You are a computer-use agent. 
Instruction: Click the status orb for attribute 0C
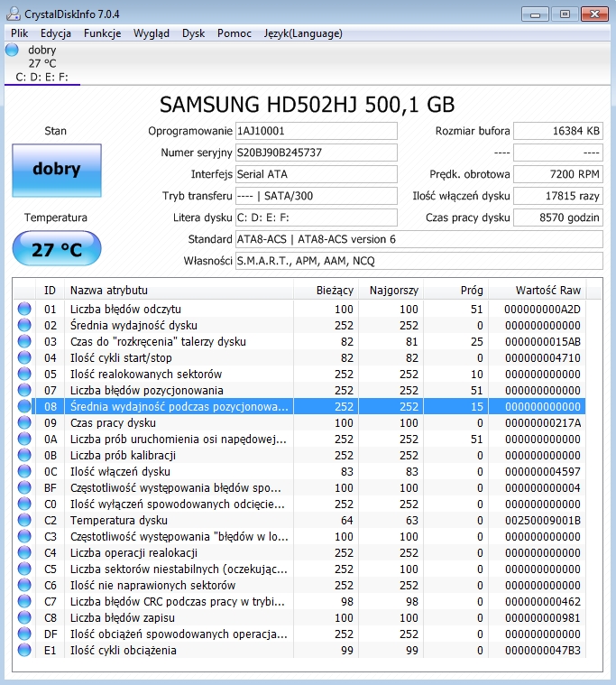coord(24,471)
